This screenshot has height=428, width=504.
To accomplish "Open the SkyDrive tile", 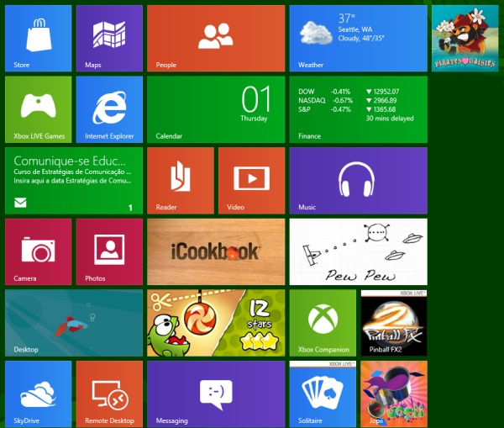I will point(39,394).
